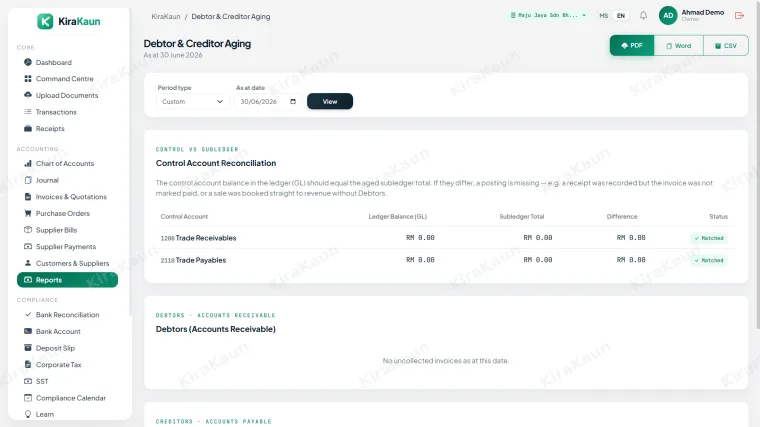
Task: Click the logout icon beside Ahmad Demo
Action: click(x=739, y=16)
